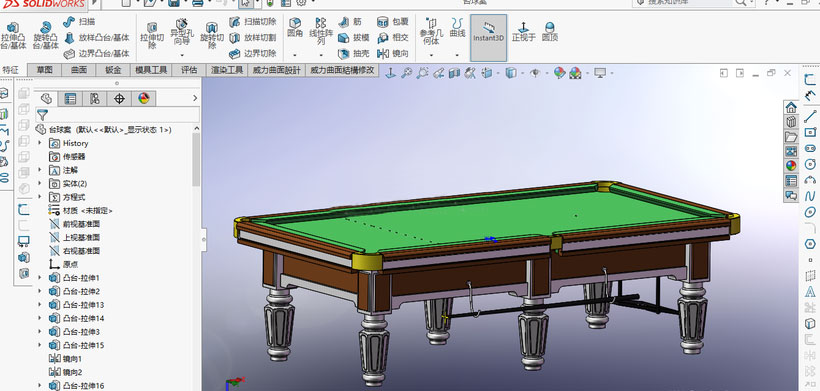Switch to the 曲面 surface tab

tap(78, 70)
